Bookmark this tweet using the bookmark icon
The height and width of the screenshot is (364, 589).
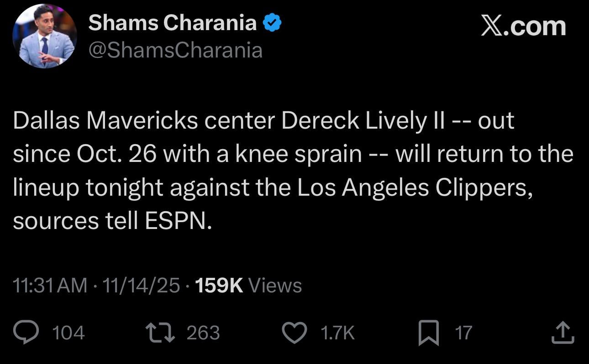click(x=429, y=333)
